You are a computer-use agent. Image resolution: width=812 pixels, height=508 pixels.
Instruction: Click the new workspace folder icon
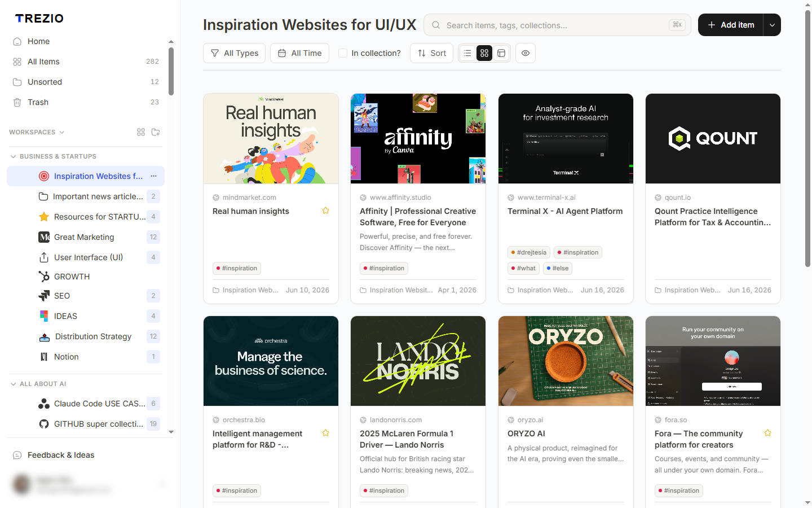156,132
